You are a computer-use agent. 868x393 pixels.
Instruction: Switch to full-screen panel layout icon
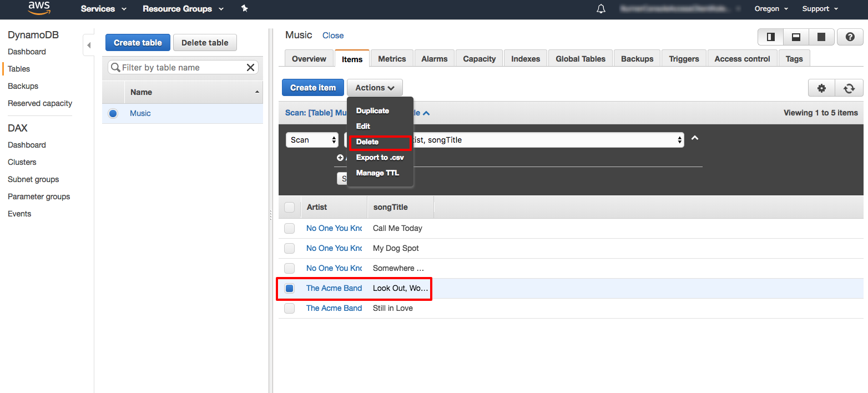pos(821,37)
